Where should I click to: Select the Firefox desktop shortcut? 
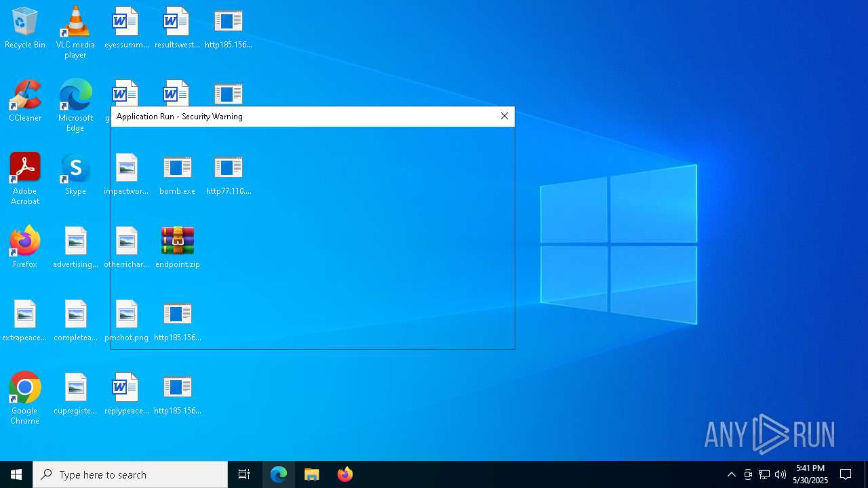25,248
